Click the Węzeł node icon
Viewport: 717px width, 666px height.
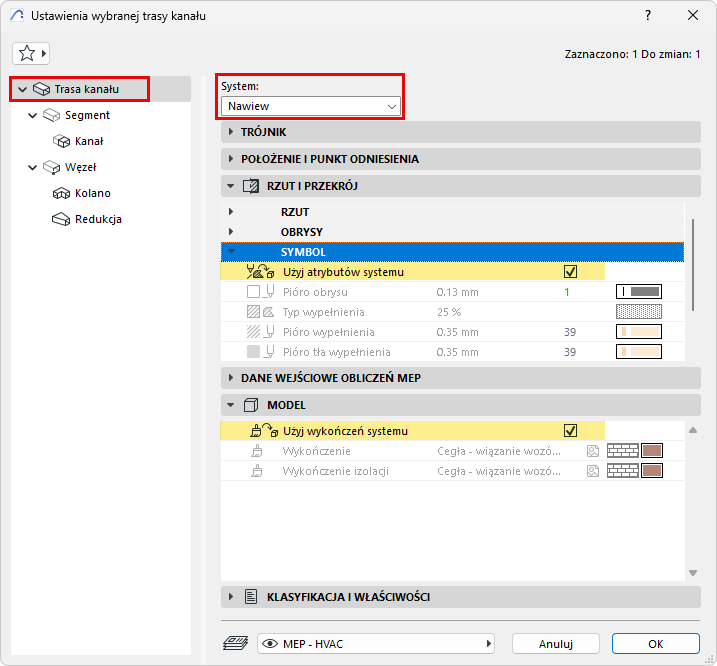(x=51, y=167)
